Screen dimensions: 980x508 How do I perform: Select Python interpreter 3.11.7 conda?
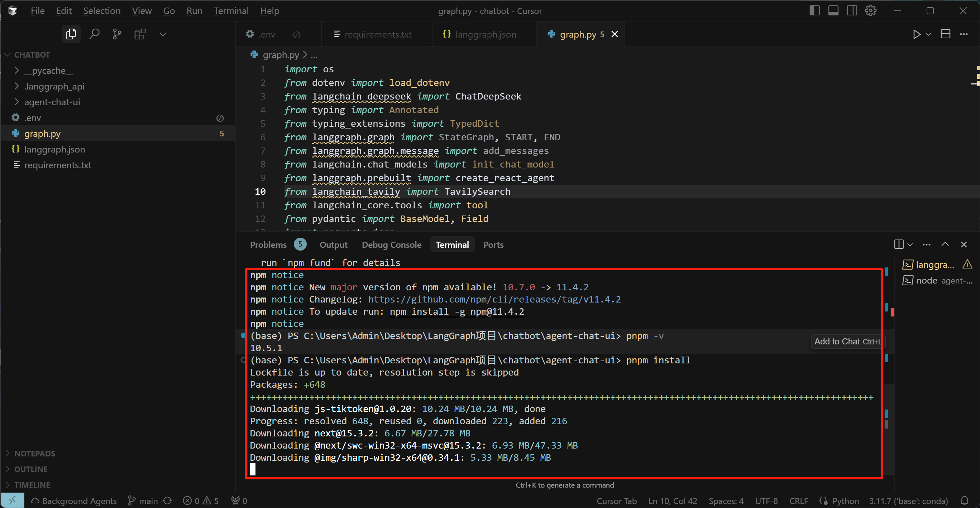coord(908,501)
